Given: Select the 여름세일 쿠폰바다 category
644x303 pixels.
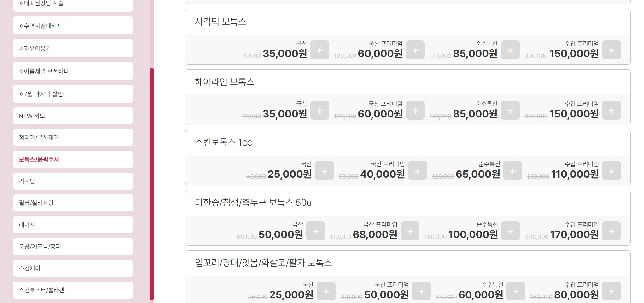Looking at the screenshot, I should 73,71.
